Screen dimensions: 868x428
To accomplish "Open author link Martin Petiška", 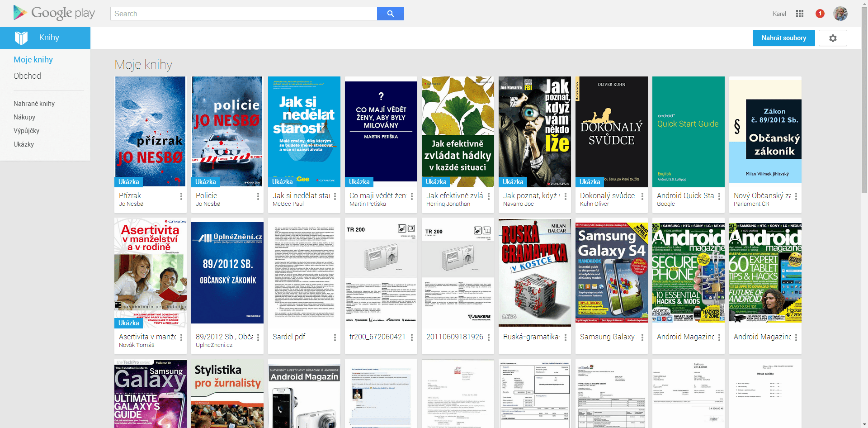I will [x=368, y=204].
